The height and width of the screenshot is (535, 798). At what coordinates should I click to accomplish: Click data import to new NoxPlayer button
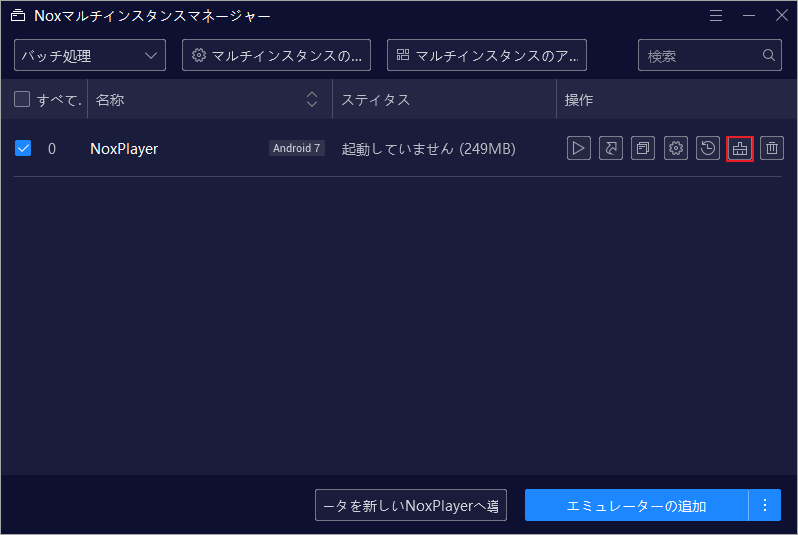(411, 505)
